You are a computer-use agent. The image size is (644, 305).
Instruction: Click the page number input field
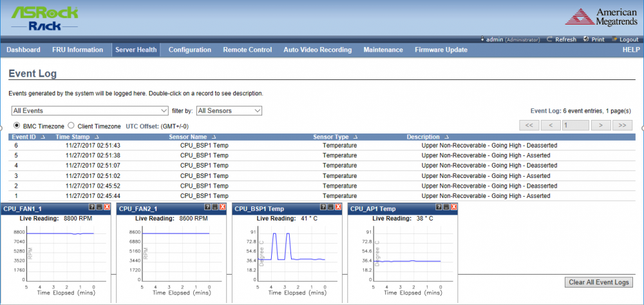pos(576,125)
